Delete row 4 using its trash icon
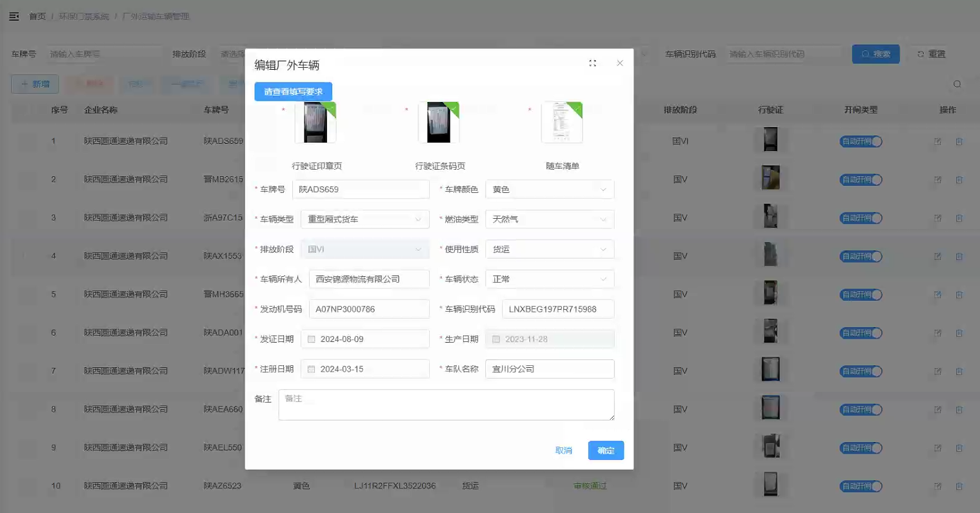 pos(959,256)
